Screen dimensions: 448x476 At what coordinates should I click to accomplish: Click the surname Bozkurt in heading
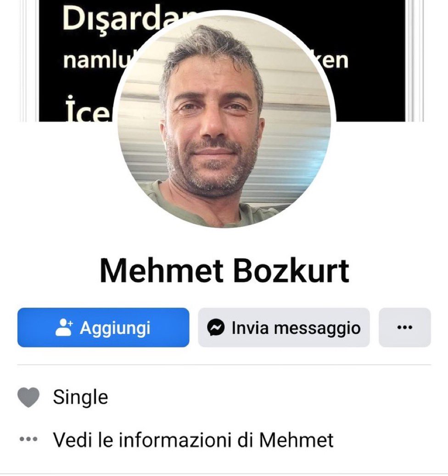pyautogui.click(x=291, y=271)
